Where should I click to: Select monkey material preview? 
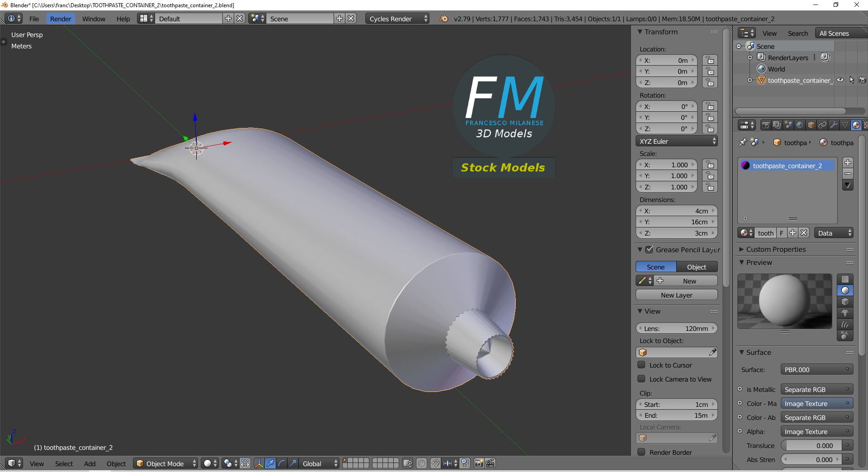pos(845,313)
